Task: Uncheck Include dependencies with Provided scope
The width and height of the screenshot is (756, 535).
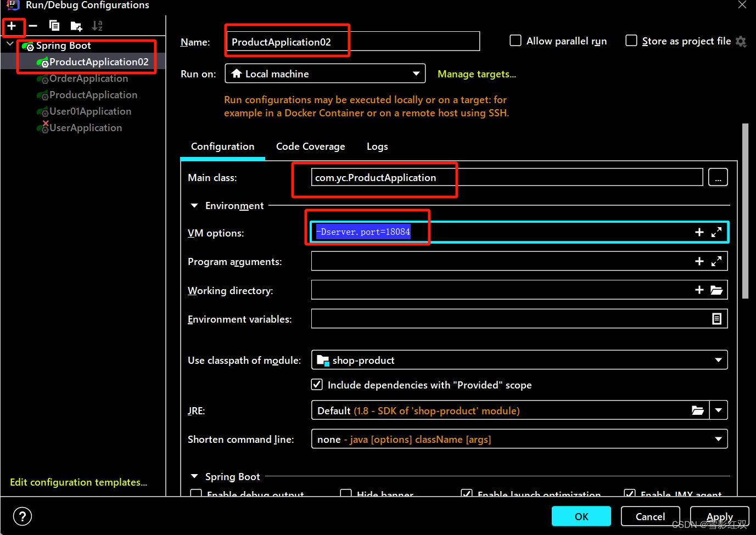Action: (317, 384)
